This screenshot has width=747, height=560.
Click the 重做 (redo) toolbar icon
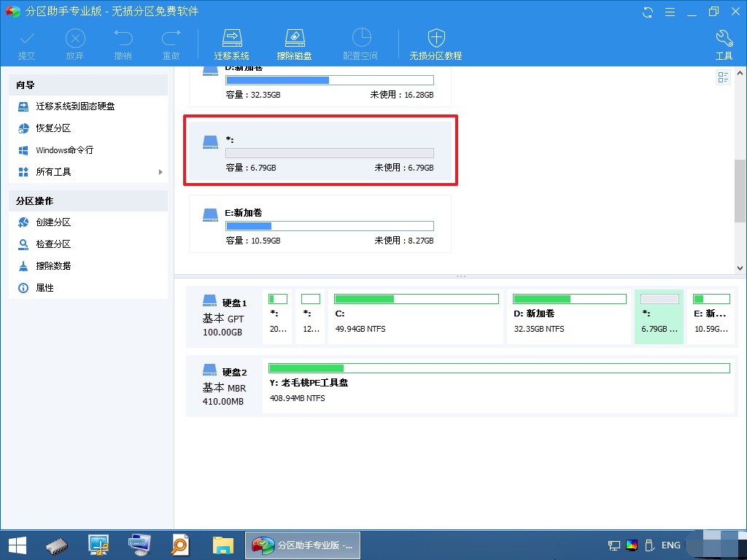(171, 44)
